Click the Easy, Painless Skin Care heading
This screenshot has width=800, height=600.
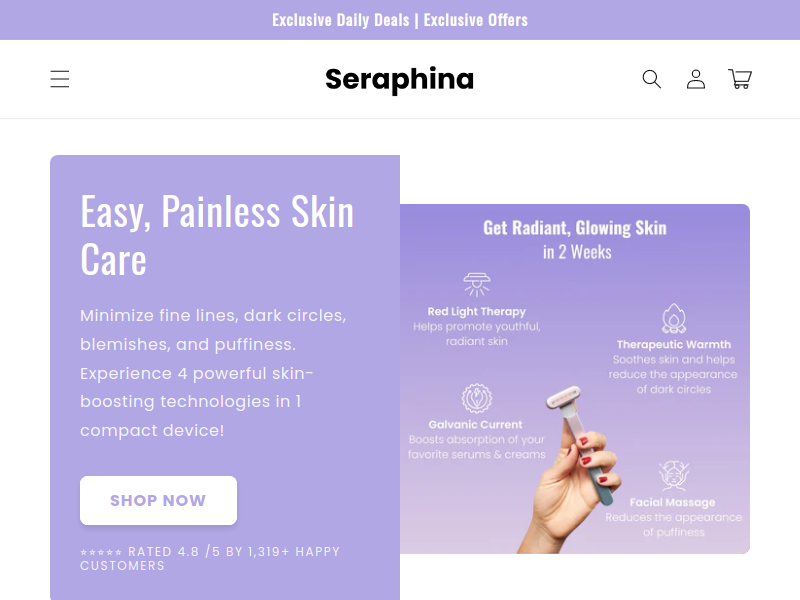tap(217, 235)
